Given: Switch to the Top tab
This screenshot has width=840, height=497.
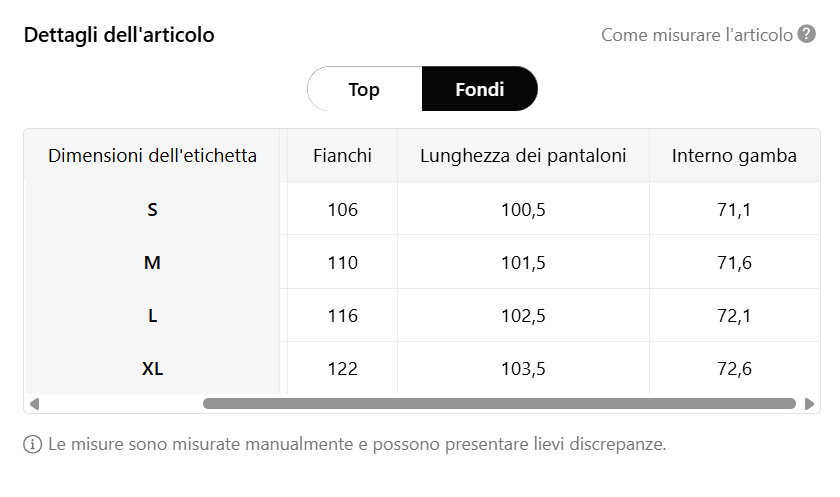Looking at the screenshot, I should pos(364,89).
